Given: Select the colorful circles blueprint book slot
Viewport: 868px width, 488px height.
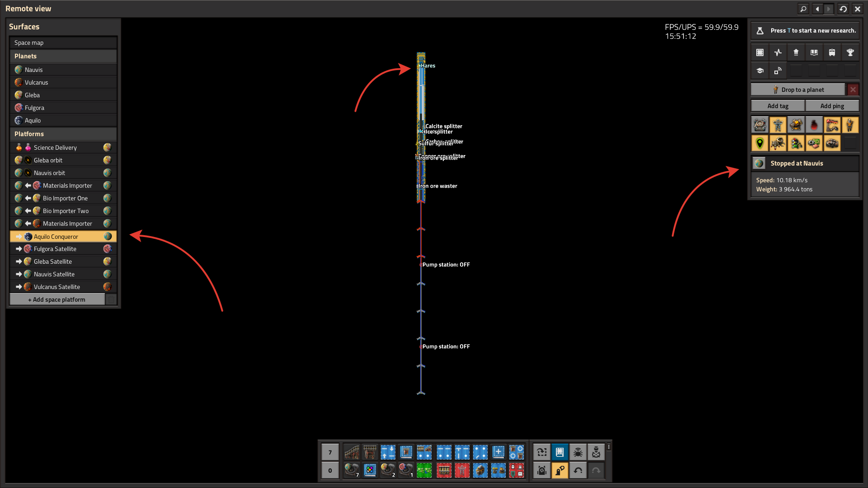Looking at the screenshot, I should click(x=370, y=470).
